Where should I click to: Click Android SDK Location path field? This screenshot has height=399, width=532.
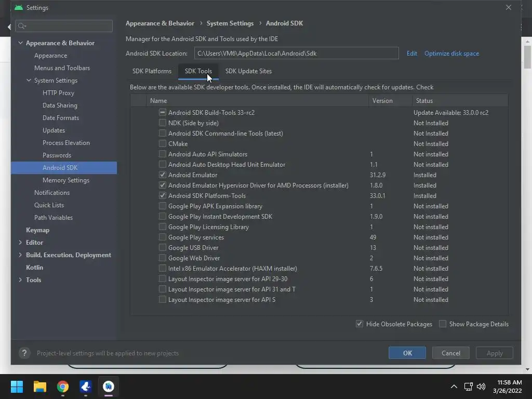[296, 54]
